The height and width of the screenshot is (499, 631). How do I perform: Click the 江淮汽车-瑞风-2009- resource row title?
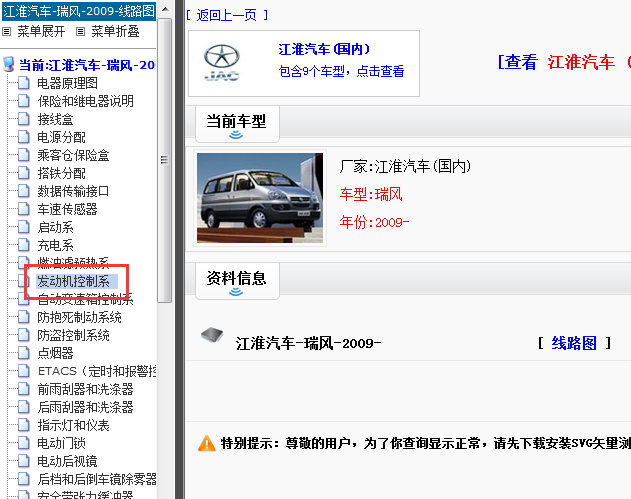pos(308,343)
